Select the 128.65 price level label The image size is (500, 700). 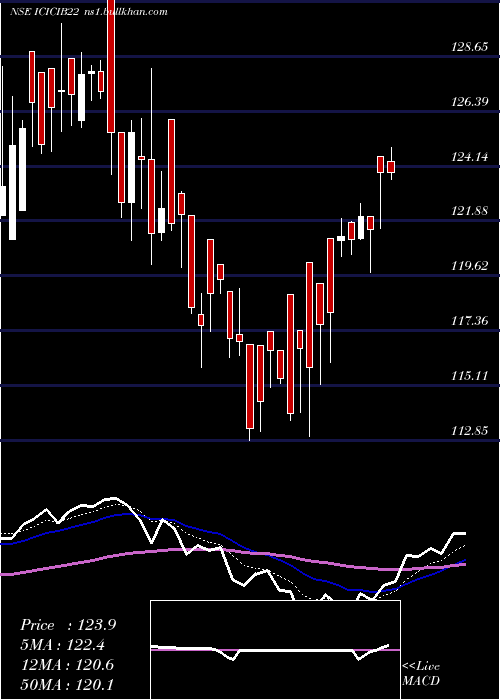(x=470, y=47)
